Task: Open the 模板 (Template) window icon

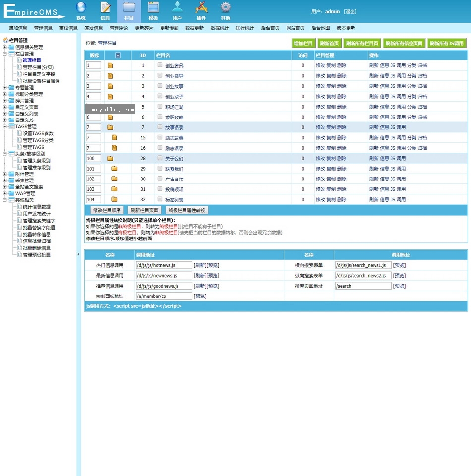Action: [x=153, y=8]
